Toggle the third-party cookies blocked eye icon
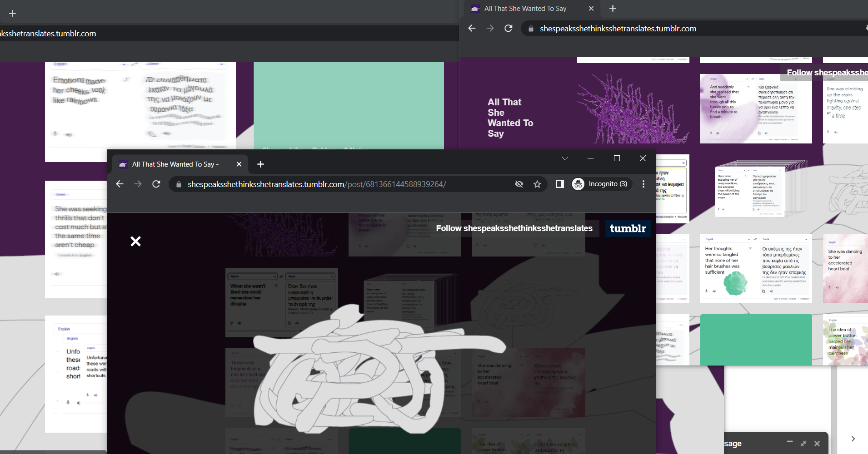The width and height of the screenshot is (868, 454). coord(519,184)
